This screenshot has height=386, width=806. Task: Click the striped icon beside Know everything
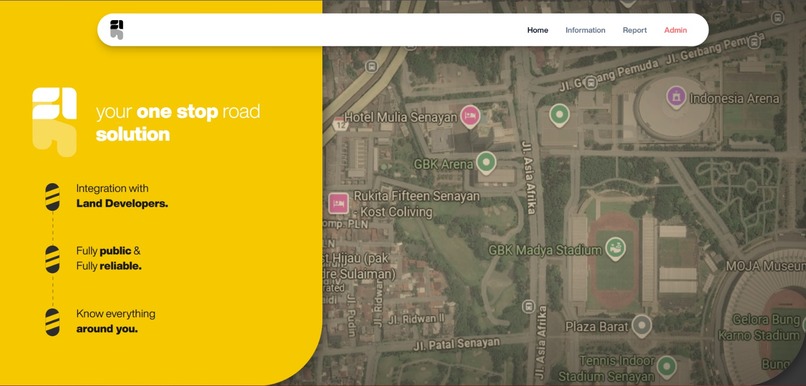click(x=52, y=322)
